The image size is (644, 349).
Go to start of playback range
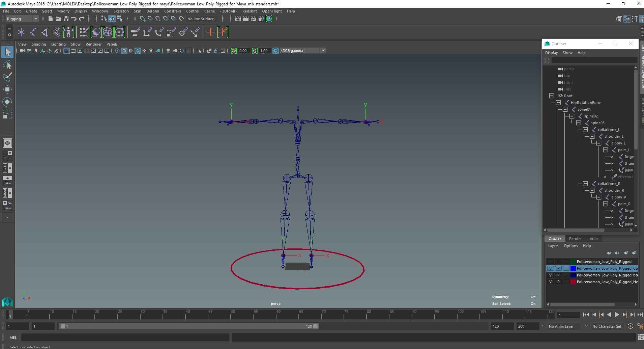pos(586,315)
